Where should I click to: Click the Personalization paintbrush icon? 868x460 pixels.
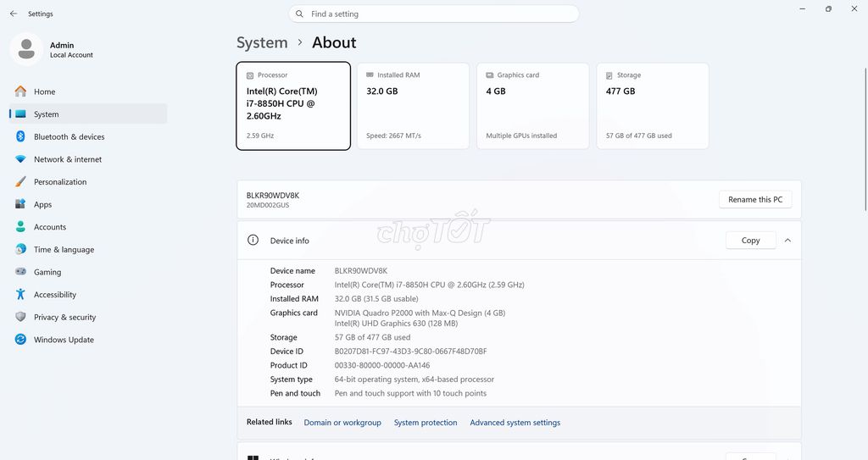[x=20, y=181]
